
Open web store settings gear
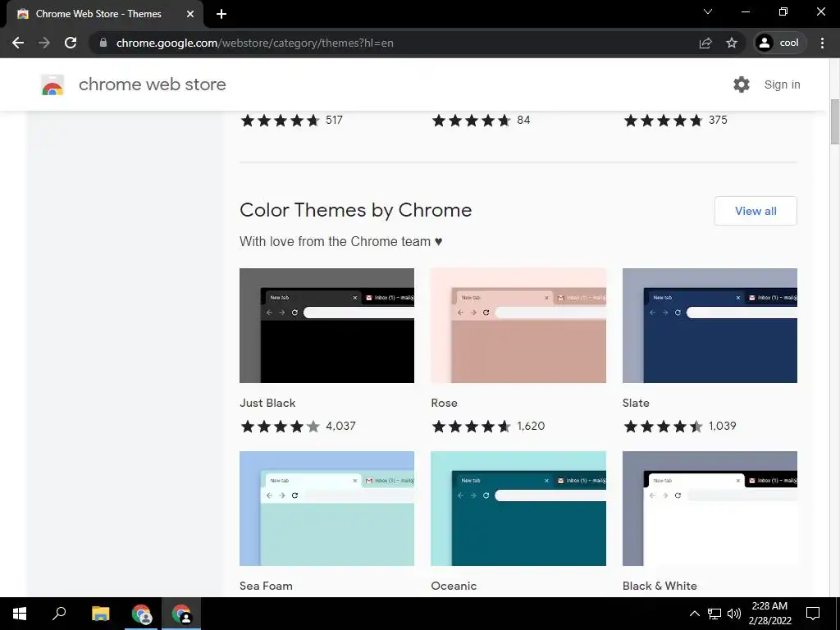click(742, 84)
